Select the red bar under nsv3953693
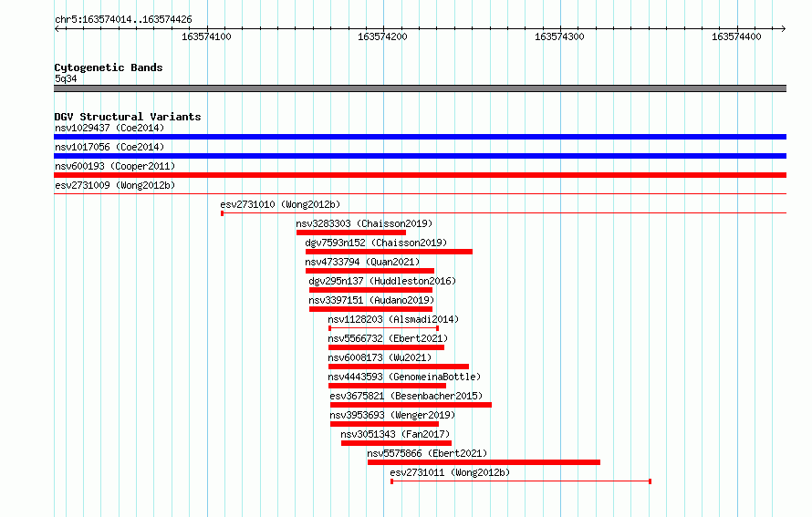Screen dimensions: 812x517 (385, 424)
